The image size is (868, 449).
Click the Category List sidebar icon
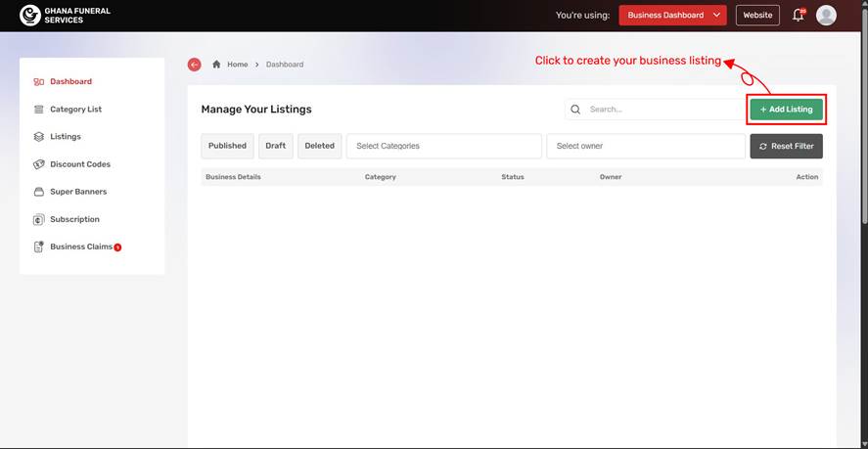(x=39, y=110)
